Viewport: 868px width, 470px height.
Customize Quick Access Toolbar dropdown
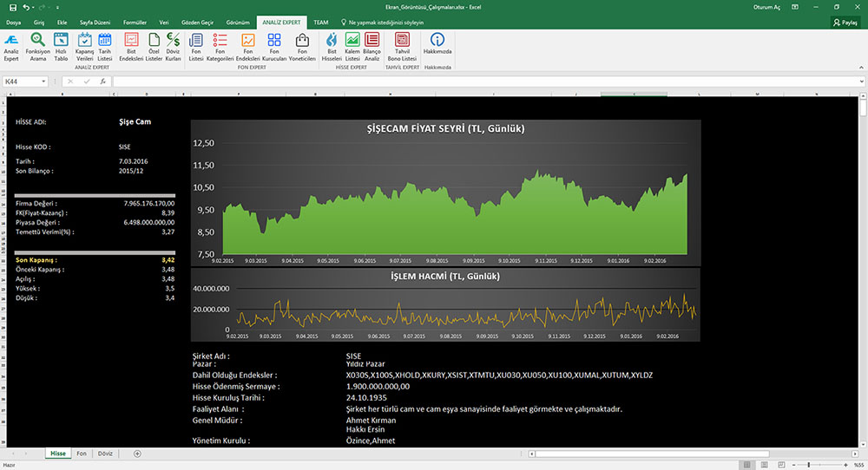pos(57,7)
